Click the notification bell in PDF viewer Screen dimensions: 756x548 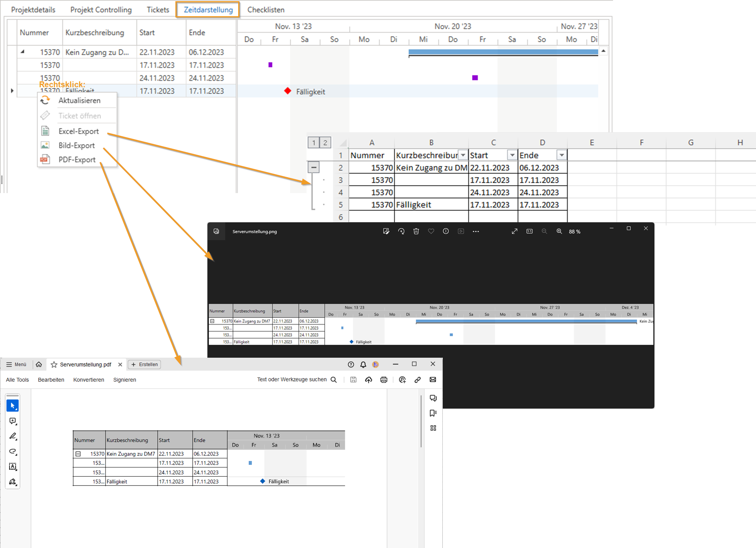tap(363, 364)
